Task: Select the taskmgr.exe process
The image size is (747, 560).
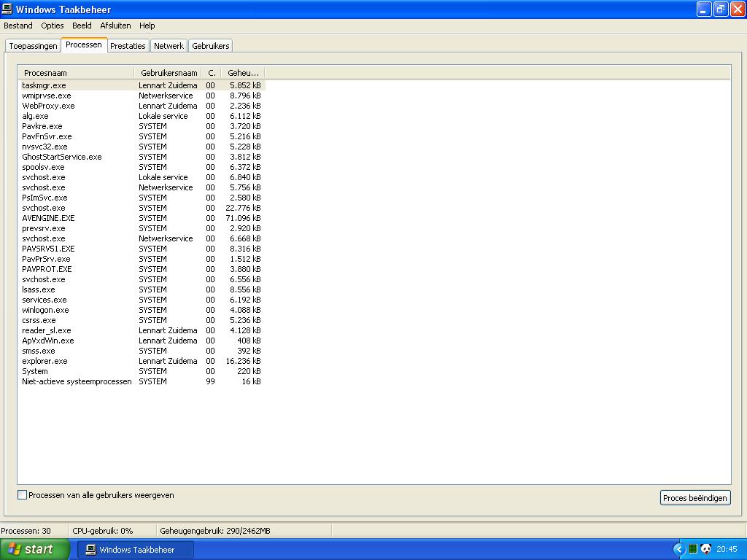Action: (142, 85)
